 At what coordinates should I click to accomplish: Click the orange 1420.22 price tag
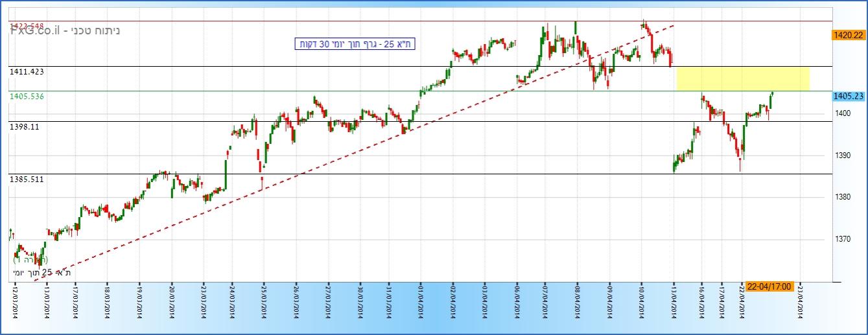point(847,35)
